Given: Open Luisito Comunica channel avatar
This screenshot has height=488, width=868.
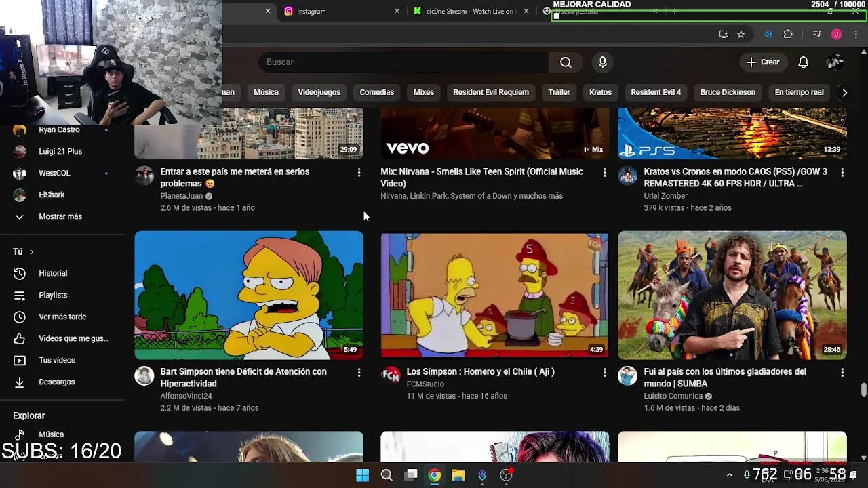Looking at the screenshot, I should pos(627,375).
